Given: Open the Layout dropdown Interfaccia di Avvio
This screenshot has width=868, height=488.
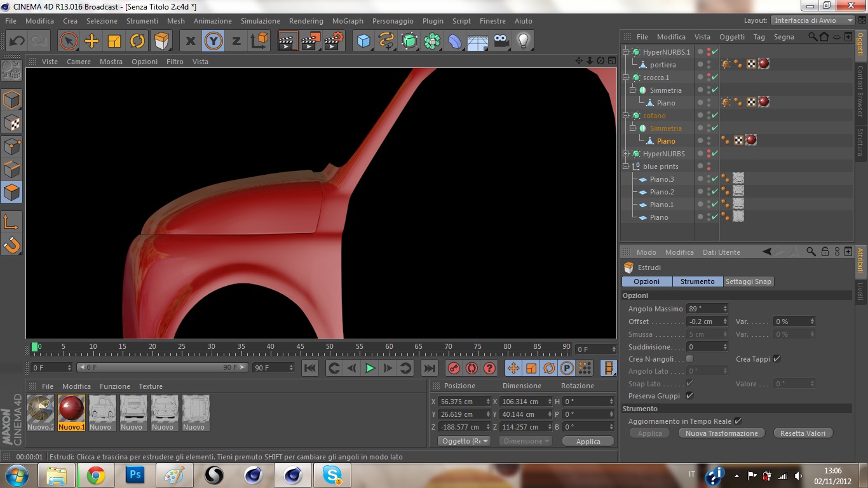Looking at the screenshot, I should (813, 20).
